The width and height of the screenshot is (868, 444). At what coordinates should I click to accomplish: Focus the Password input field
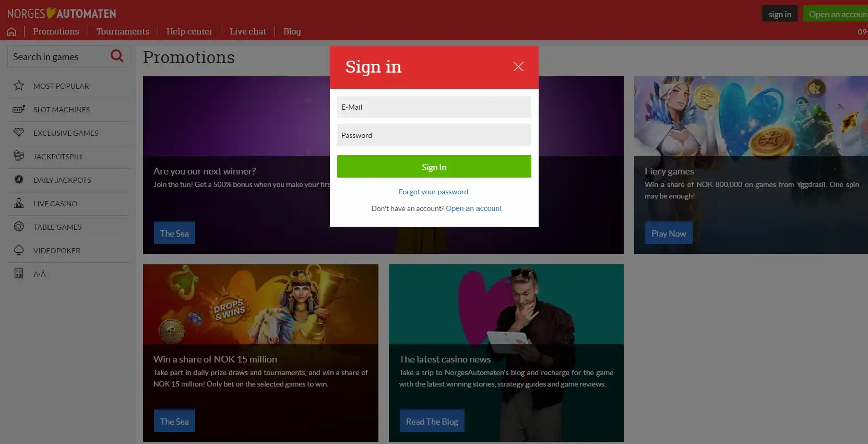point(434,135)
